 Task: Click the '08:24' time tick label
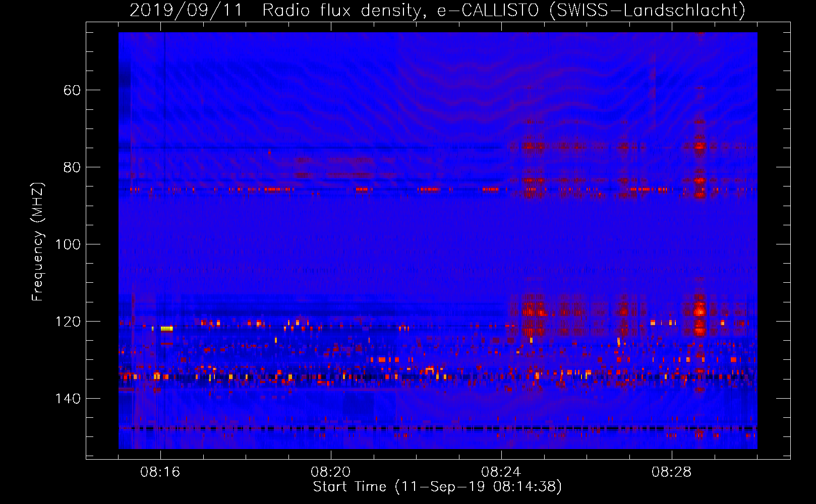501,472
